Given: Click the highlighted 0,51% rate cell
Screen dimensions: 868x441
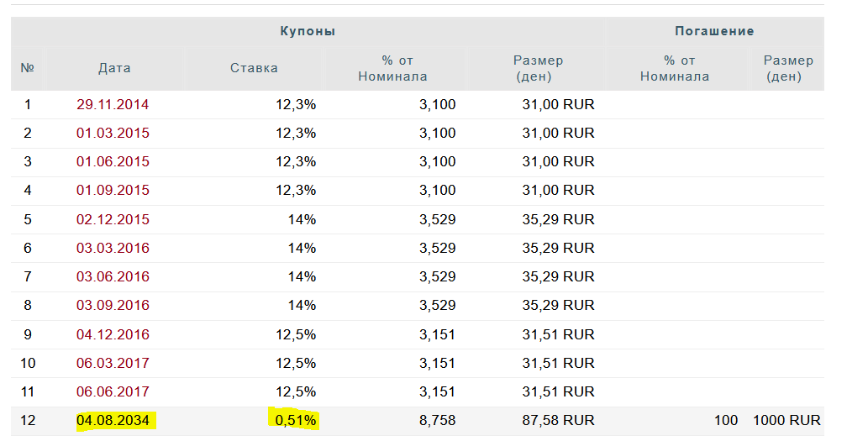Looking at the screenshot, I should coord(292,420).
